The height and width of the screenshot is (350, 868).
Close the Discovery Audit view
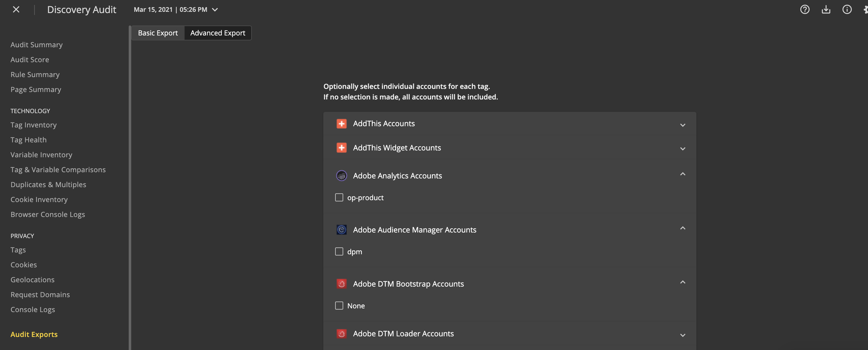[16, 9]
